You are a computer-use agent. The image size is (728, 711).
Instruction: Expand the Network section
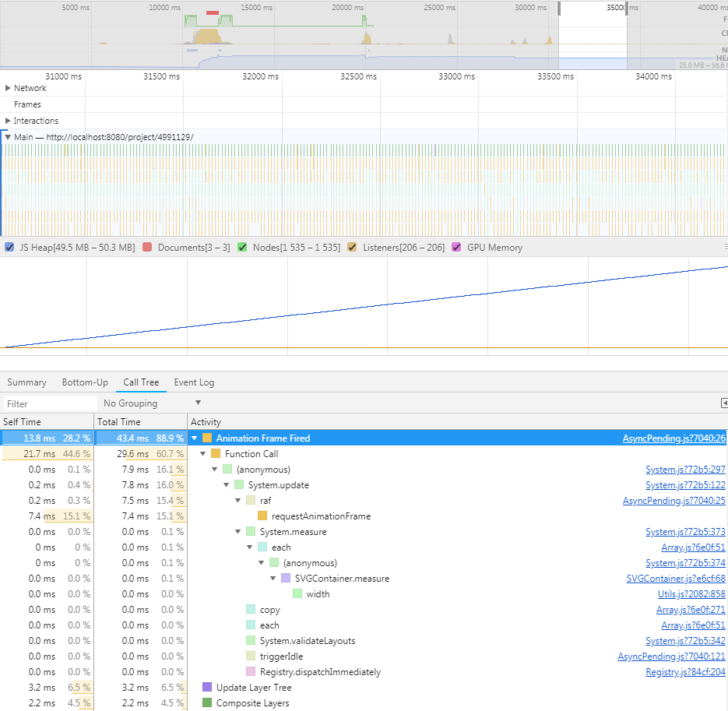tap(8, 88)
